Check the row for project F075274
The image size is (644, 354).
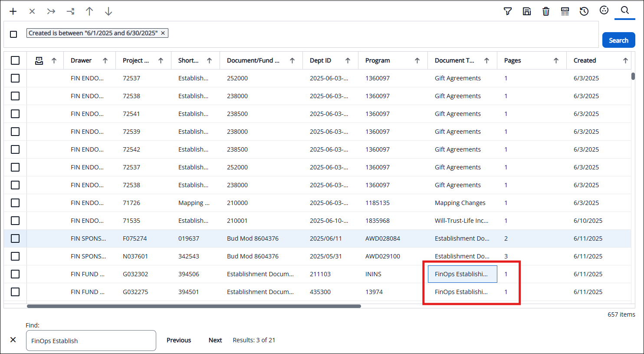point(15,238)
